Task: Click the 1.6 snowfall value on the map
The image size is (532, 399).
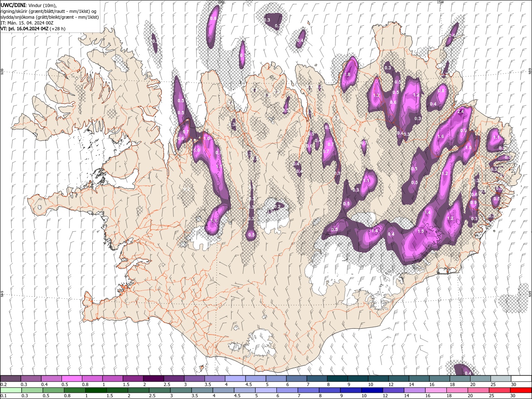Action: (x=441, y=136)
